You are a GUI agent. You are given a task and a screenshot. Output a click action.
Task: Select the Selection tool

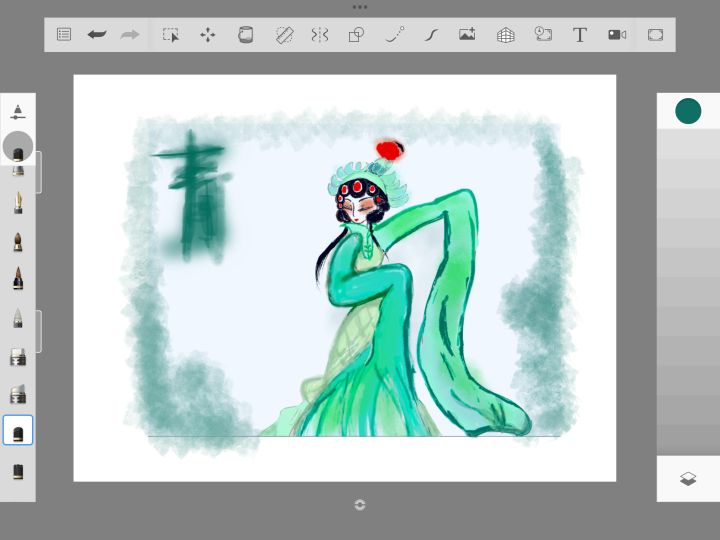[x=171, y=34]
